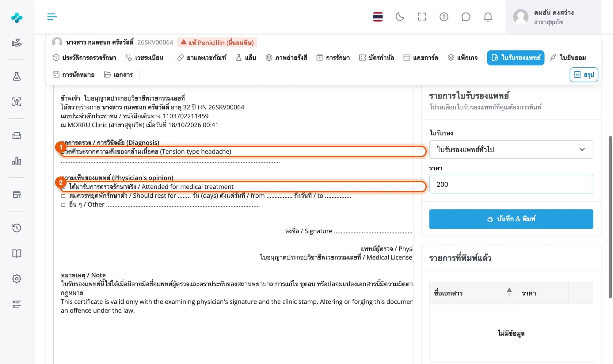This screenshot has width=613, height=364.
Task: Open the cashier register sidebar icon
Action: coord(17,135)
